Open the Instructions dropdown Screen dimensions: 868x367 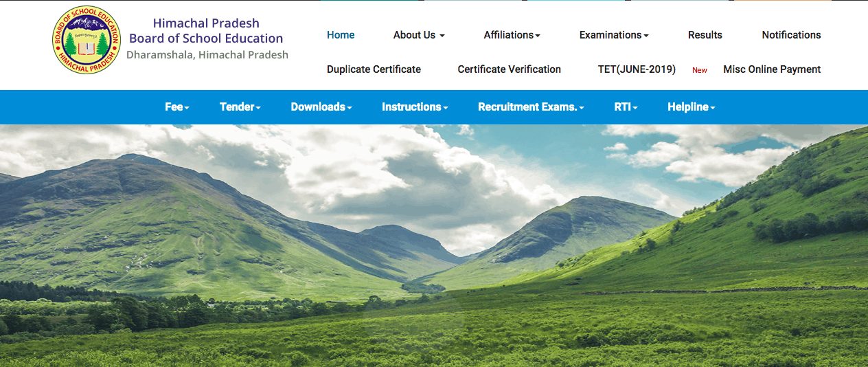[x=415, y=107]
